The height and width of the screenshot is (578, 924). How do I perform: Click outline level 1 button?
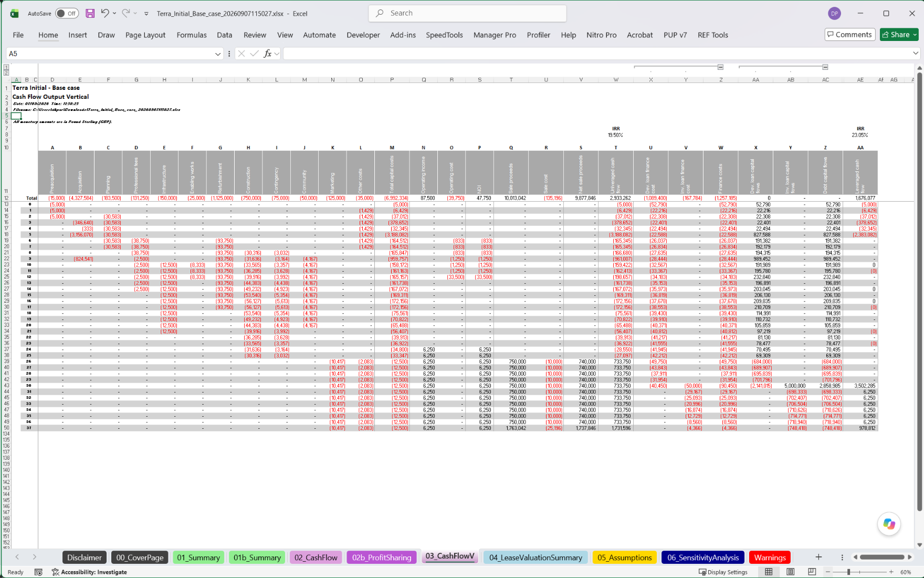coord(6,67)
